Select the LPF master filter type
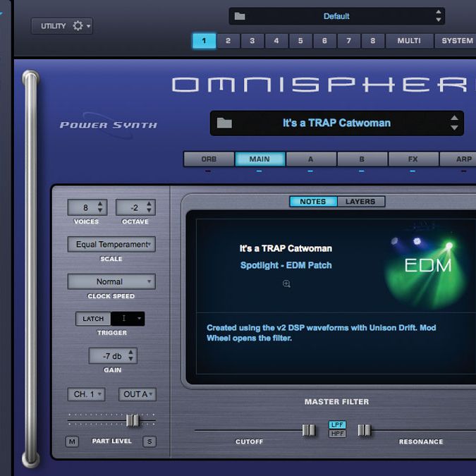The height and width of the screenshot is (476, 476). point(337,425)
